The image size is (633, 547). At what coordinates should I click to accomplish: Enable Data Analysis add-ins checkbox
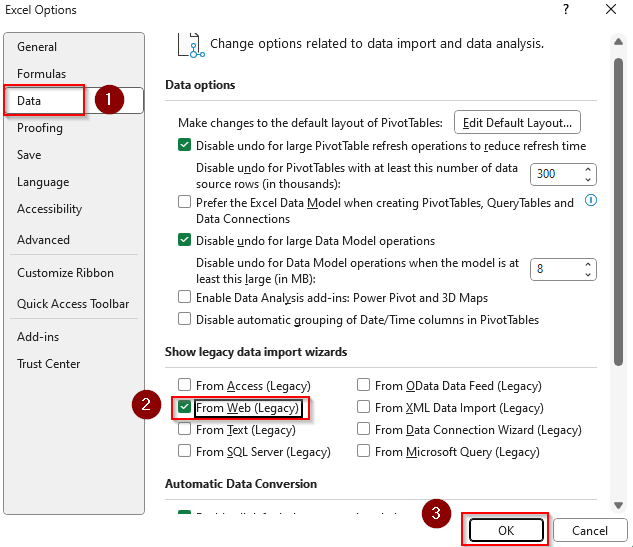click(x=184, y=297)
